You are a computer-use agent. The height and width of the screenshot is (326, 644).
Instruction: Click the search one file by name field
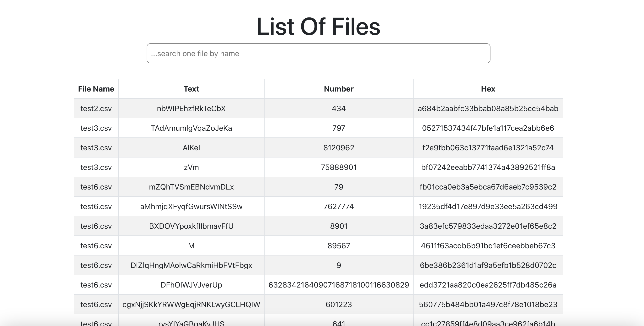(318, 53)
